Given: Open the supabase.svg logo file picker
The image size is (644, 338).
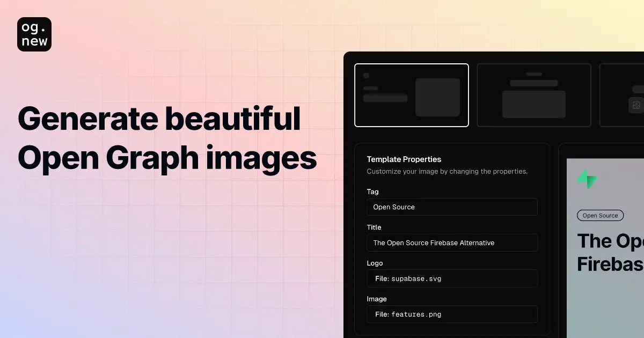Looking at the screenshot, I should 452,278.
